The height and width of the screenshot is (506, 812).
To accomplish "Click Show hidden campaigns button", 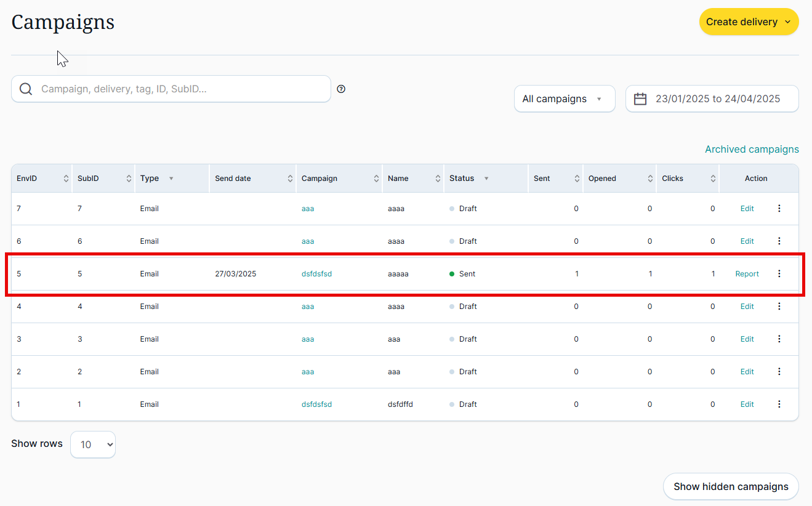I will point(731,486).
